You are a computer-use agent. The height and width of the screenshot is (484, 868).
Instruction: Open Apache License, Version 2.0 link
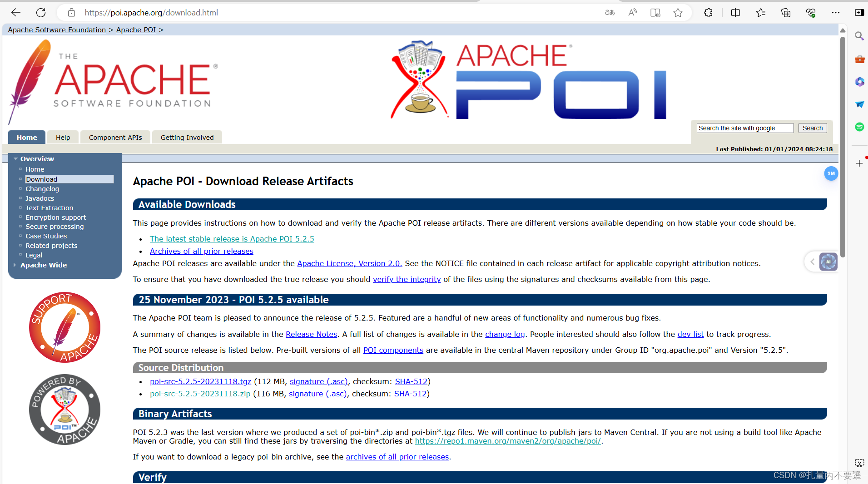350,263
